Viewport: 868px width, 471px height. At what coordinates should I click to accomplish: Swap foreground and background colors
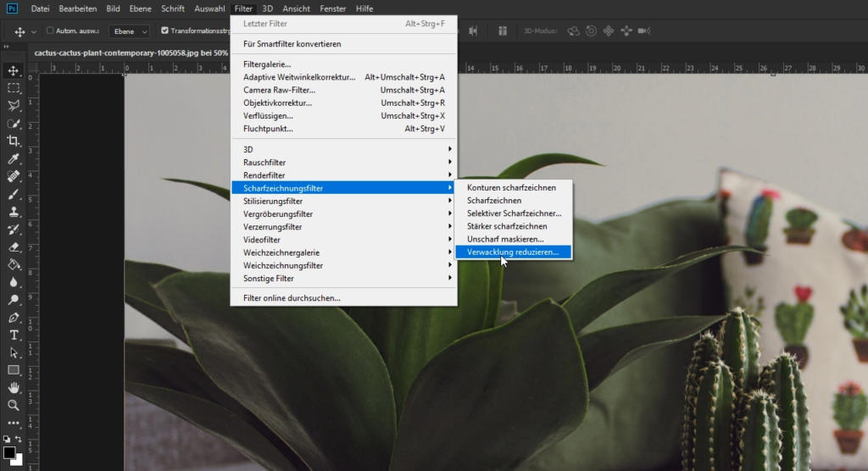pos(19,439)
